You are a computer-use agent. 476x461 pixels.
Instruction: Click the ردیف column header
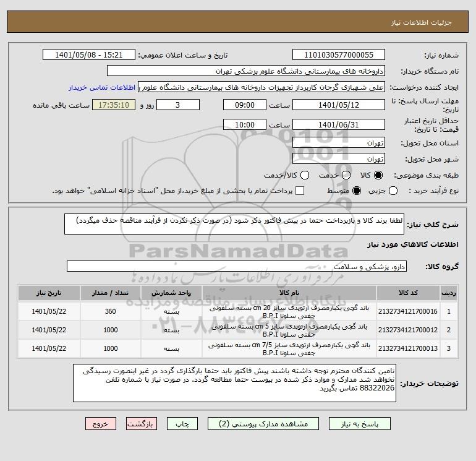[449, 293]
